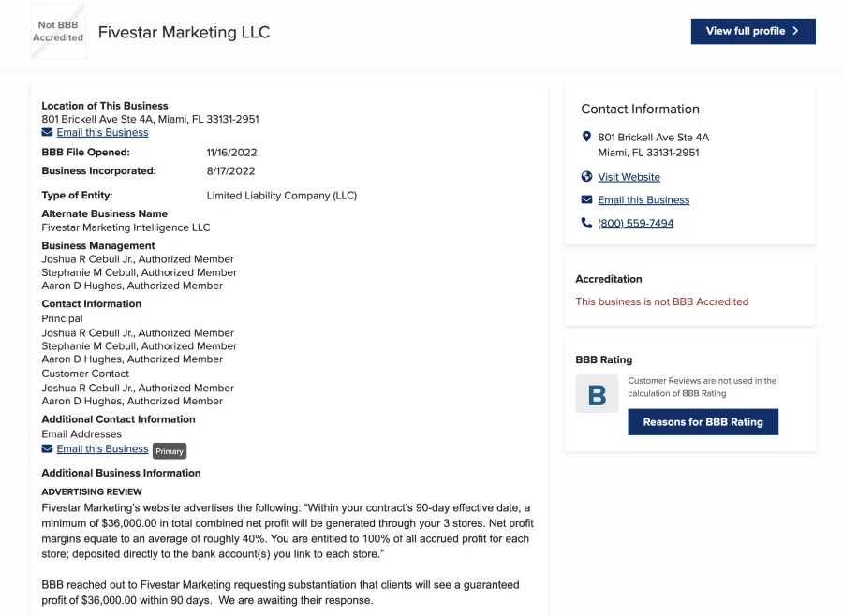
Task: Click 'This business is not BBB Accredited' text
Action: pos(662,301)
